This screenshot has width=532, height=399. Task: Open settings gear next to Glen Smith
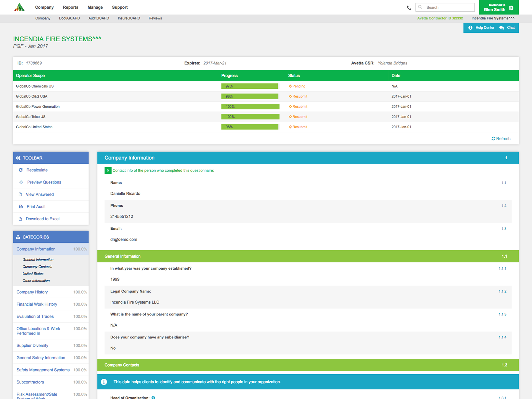[x=511, y=8]
